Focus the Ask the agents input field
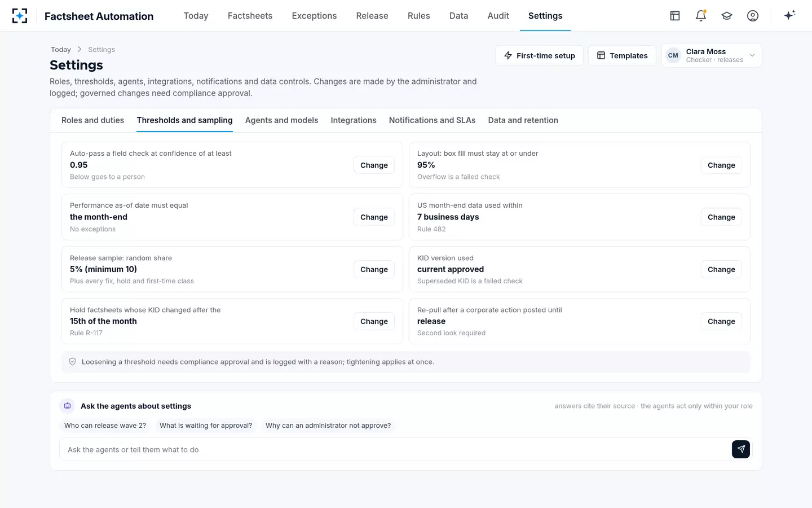 pyautogui.click(x=395, y=449)
